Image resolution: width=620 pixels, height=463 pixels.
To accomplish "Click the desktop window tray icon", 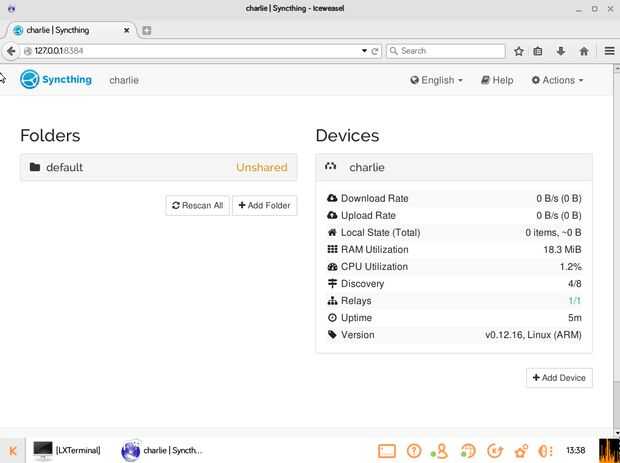I will 387,451.
